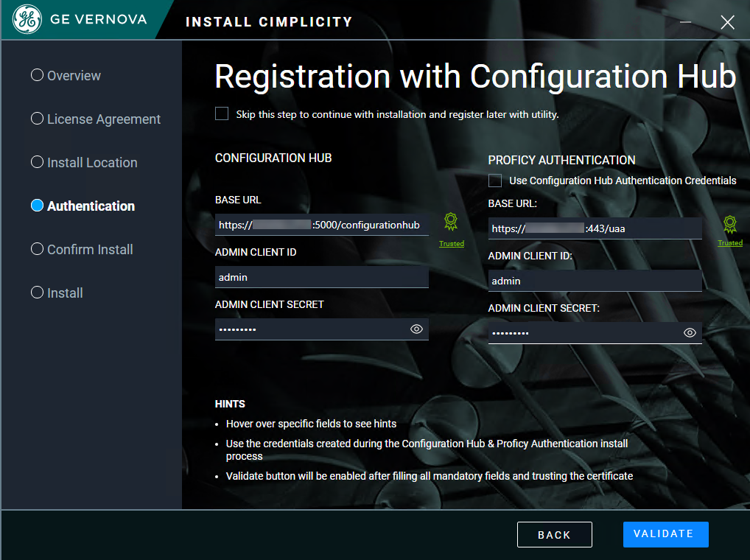The height and width of the screenshot is (560, 750).
Task: Close the Install Cimplicity installer
Action: (x=727, y=22)
